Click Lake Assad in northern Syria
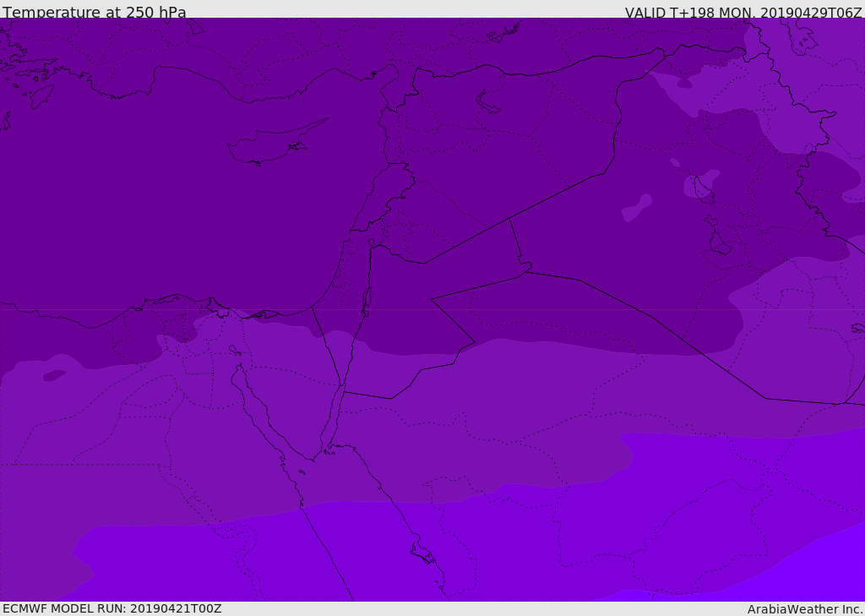The height and width of the screenshot is (616, 865). 487,102
